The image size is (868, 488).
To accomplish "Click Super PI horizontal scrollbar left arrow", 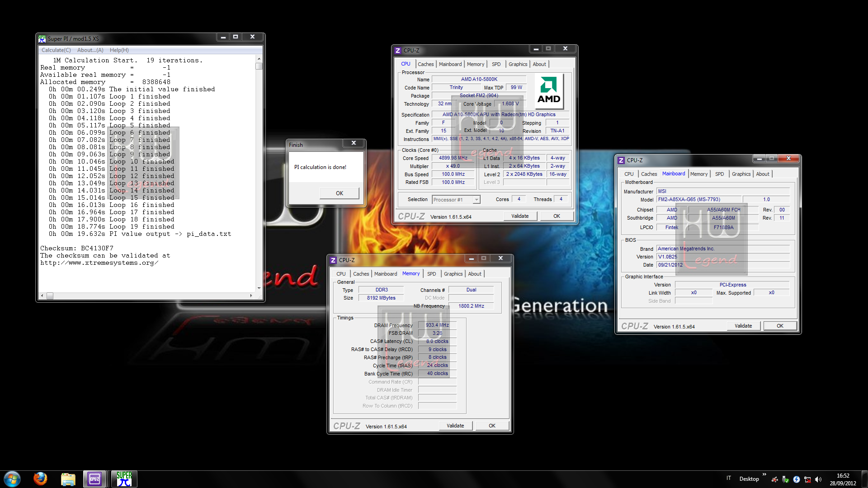I will click(x=42, y=296).
